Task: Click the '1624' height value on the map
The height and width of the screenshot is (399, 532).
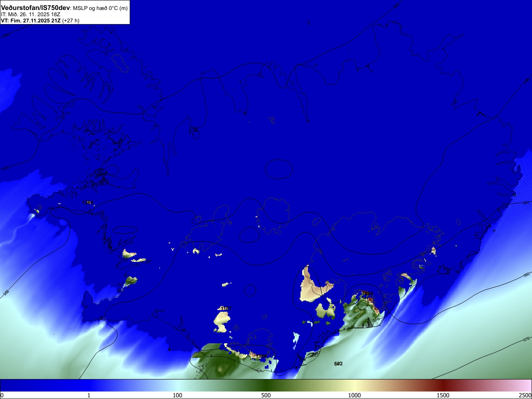Action: pos(367,293)
